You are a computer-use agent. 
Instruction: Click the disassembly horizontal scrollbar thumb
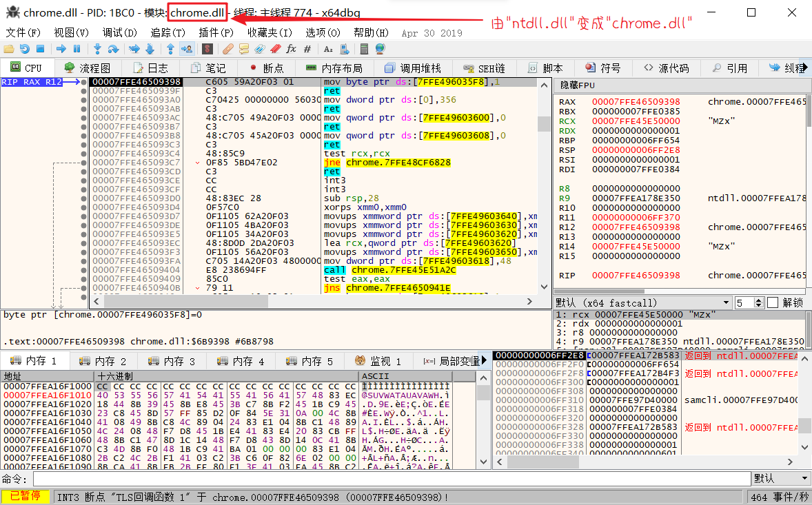click(186, 301)
